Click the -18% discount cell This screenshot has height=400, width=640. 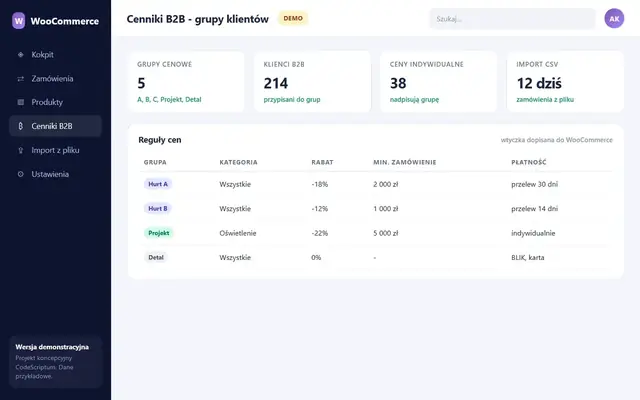click(320, 184)
